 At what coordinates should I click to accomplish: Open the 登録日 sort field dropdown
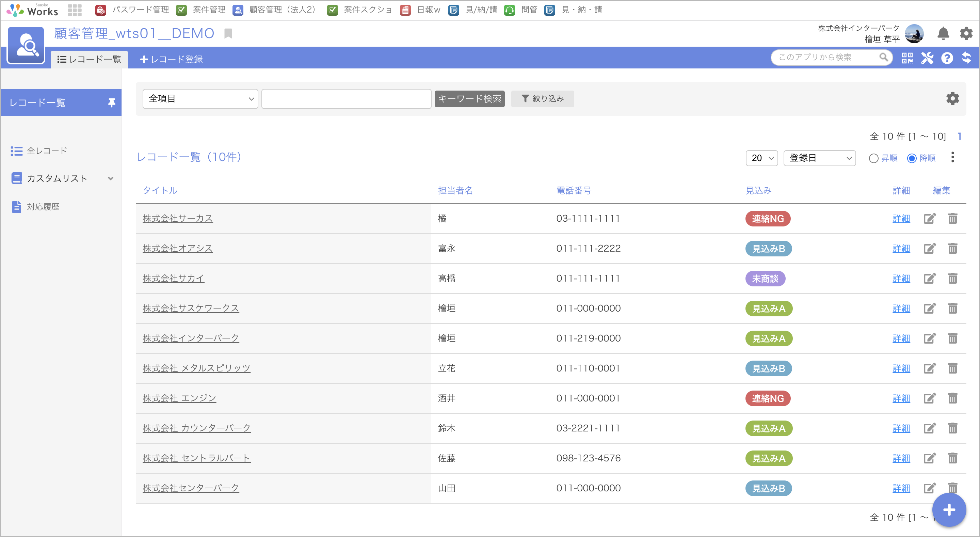tap(819, 158)
